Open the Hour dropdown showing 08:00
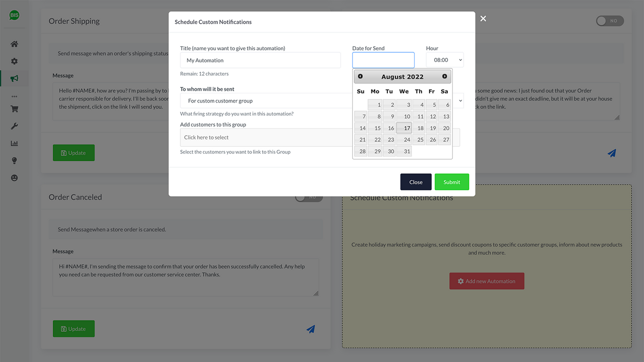This screenshot has height=362, width=644. click(444, 59)
